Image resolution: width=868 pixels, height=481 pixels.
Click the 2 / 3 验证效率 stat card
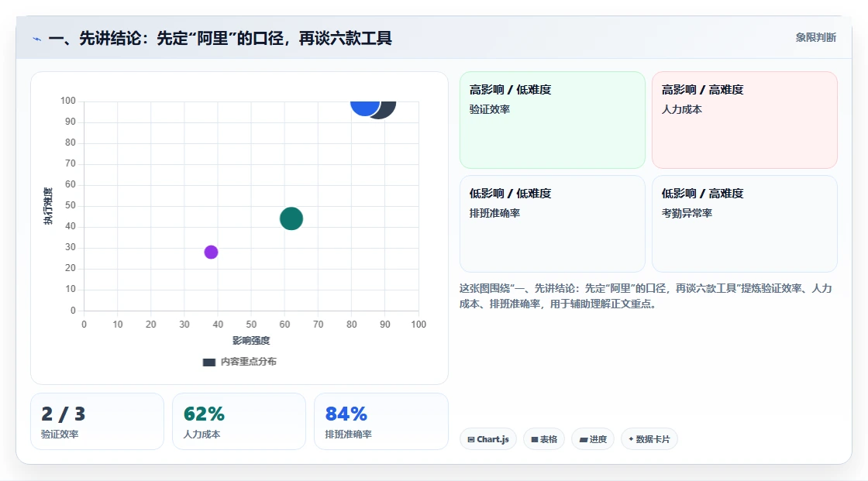[98, 421]
